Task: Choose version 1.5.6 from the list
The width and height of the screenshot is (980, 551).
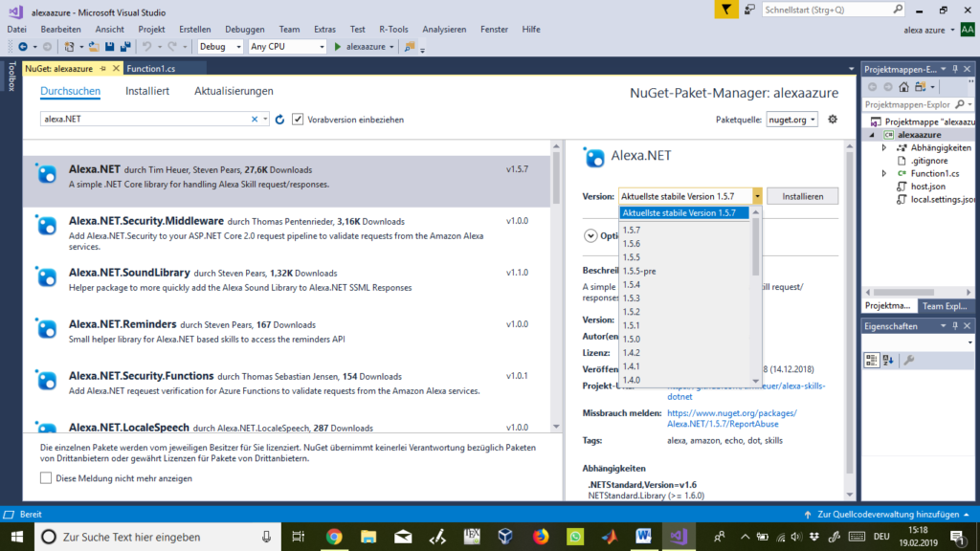Action: [683, 244]
